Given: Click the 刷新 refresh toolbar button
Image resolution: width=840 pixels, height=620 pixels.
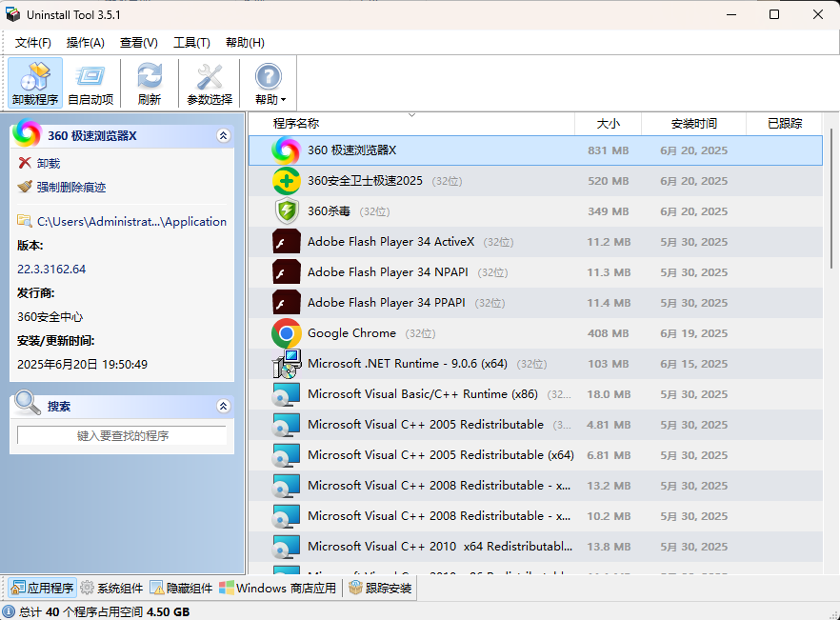Looking at the screenshot, I should (150, 83).
